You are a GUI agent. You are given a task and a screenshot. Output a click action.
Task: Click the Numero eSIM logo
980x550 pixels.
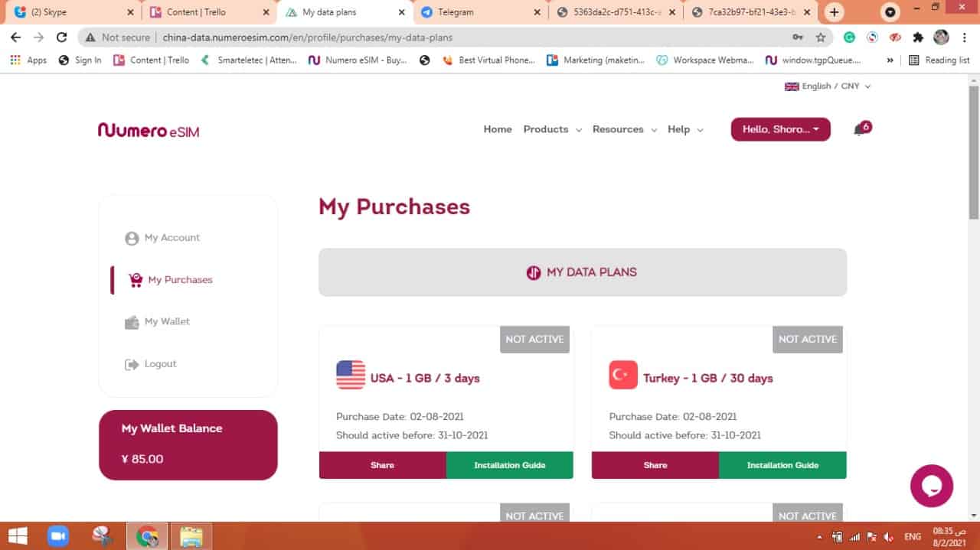(149, 131)
